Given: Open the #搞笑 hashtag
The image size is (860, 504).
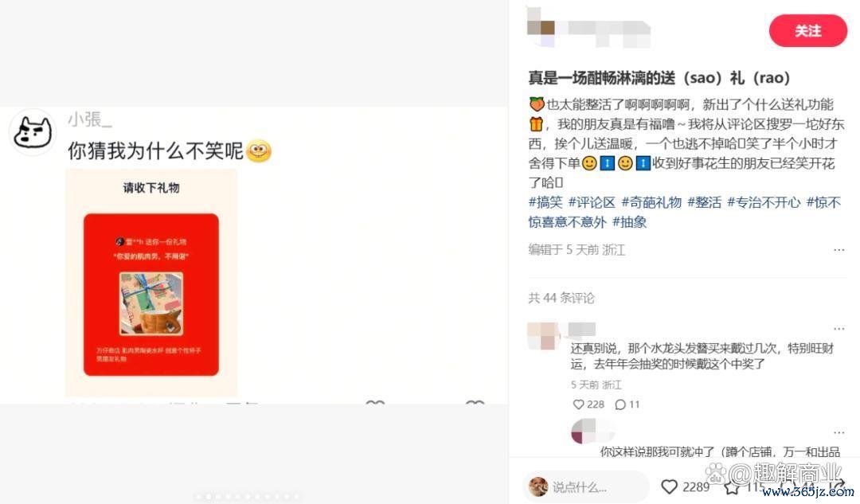Looking at the screenshot, I should coord(545,202).
